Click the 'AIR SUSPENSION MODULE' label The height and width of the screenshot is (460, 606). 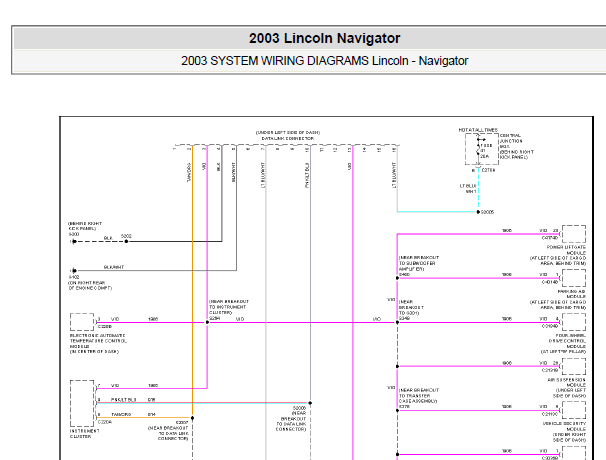(x=567, y=383)
